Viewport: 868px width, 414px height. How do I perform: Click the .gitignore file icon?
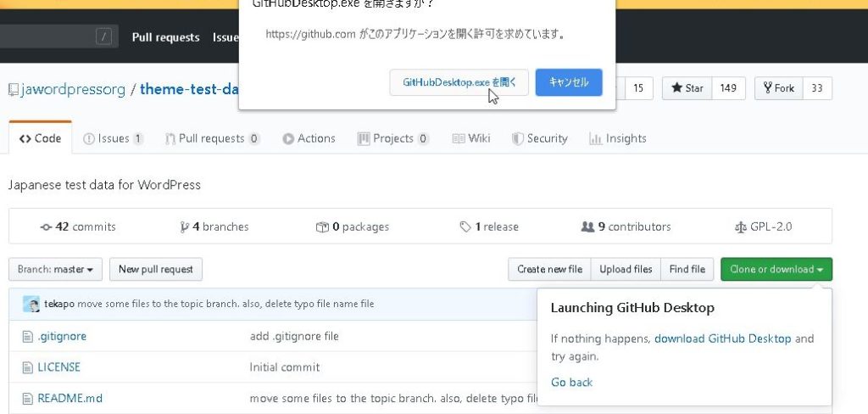pyautogui.click(x=27, y=336)
